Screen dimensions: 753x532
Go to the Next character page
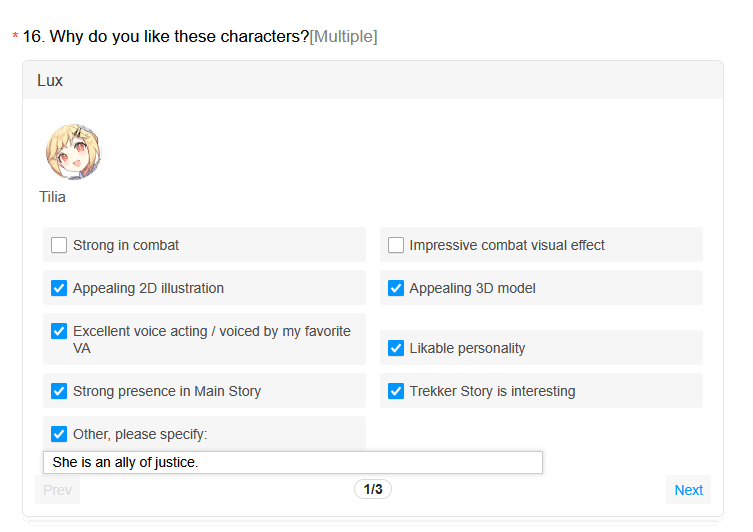[688, 490]
